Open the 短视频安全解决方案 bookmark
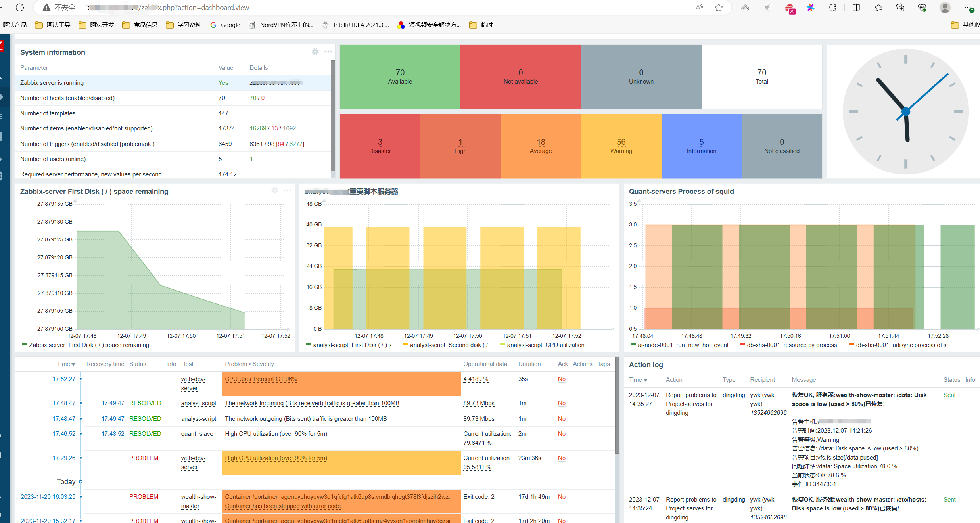Image resolution: width=980 pixels, height=523 pixels. pos(429,25)
